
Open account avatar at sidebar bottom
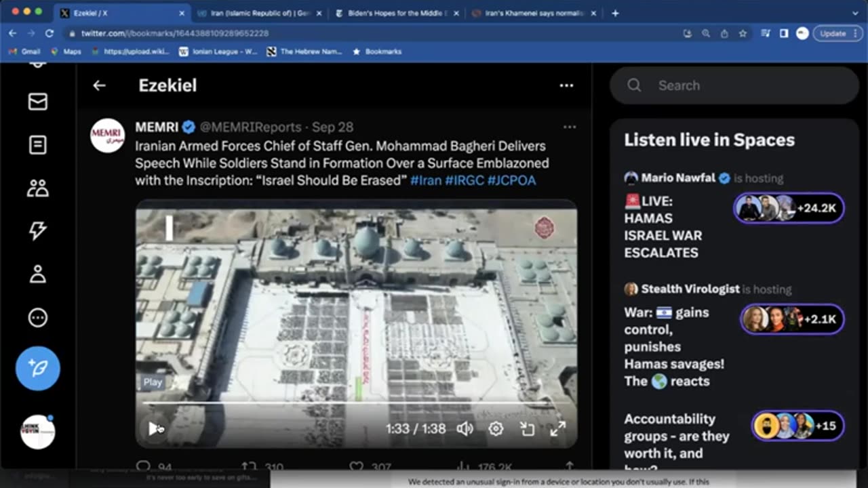pyautogui.click(x=38, y=432)
